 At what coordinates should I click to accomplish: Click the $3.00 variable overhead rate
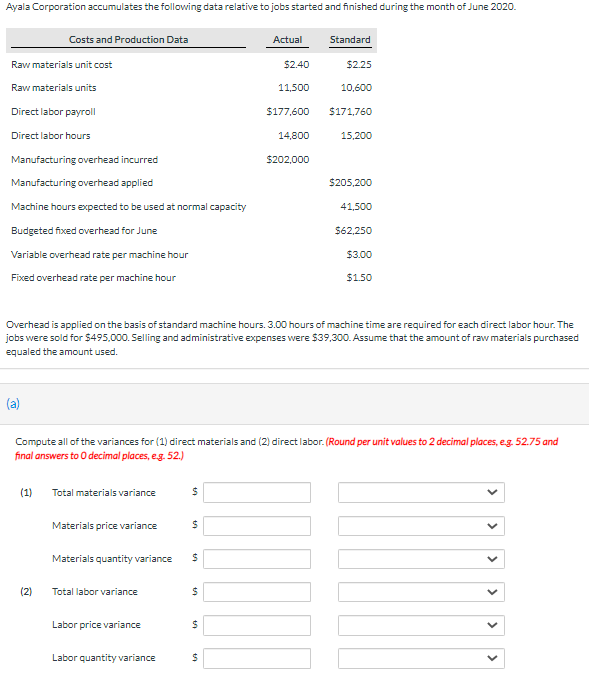(359, 255)
